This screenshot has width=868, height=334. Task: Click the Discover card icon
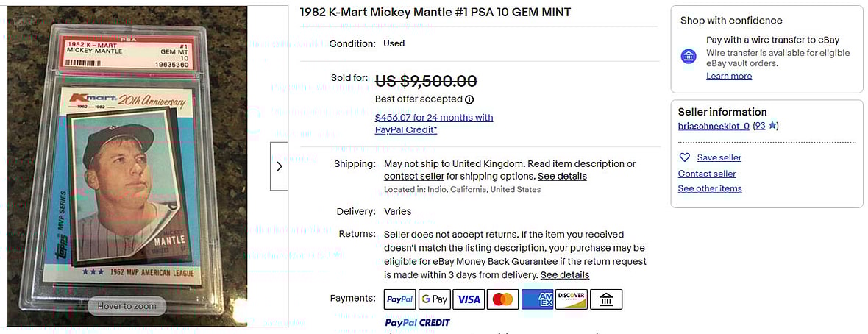(x=571, y=299)
